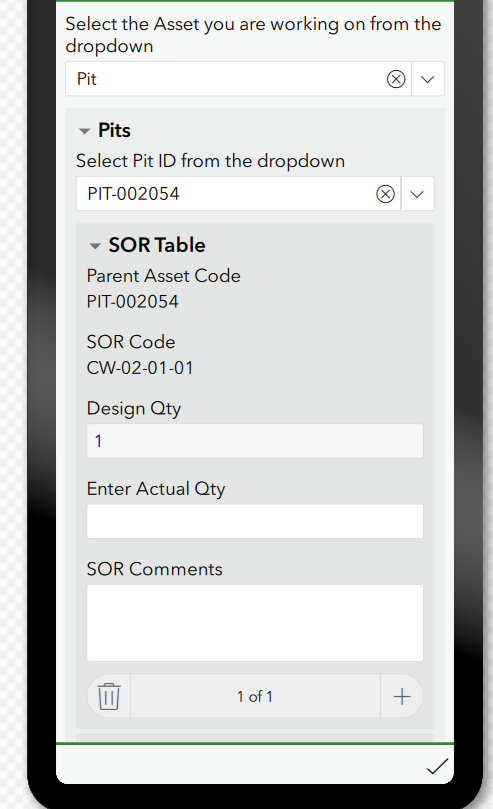
Task: Collapse the SOR Table section triangle
Action: [x=95, y=246]
